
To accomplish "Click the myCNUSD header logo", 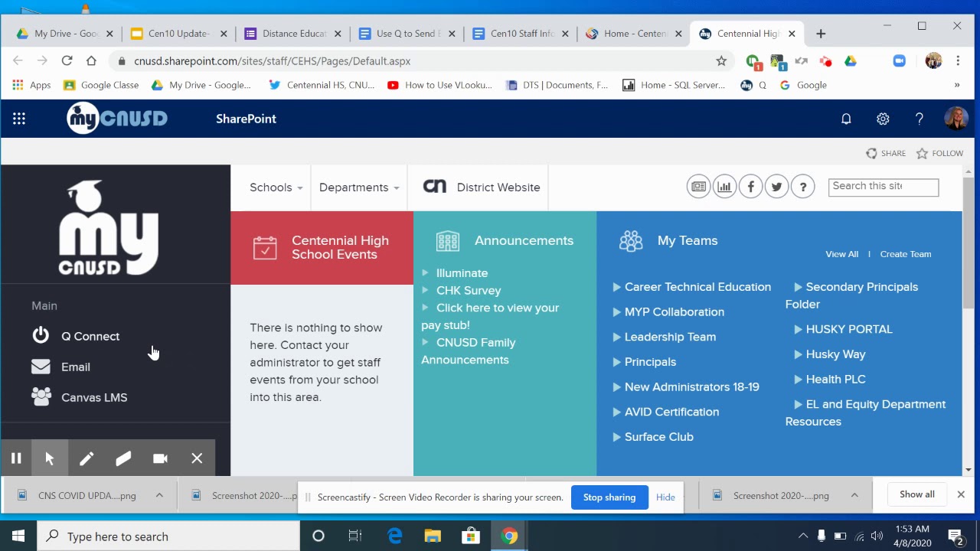I will pos(117,118).
